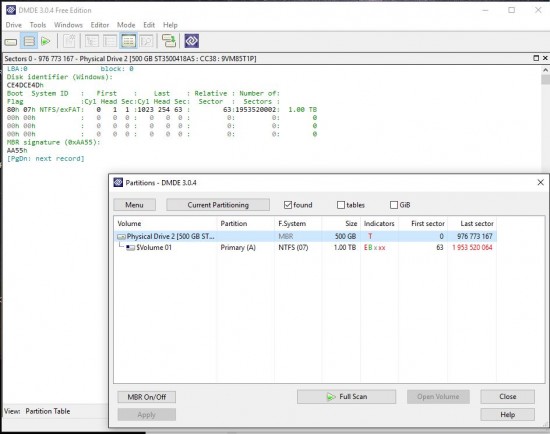Click the Close button in Partitions
This screenshot has width=550, height=434.
tap(508, 396)
